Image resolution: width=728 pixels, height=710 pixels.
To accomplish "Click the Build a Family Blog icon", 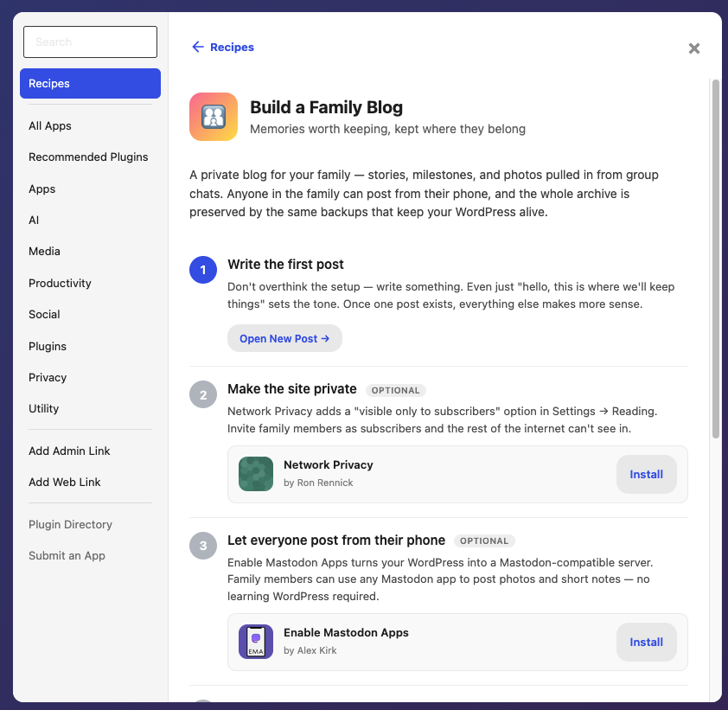I will coord(214,117).
